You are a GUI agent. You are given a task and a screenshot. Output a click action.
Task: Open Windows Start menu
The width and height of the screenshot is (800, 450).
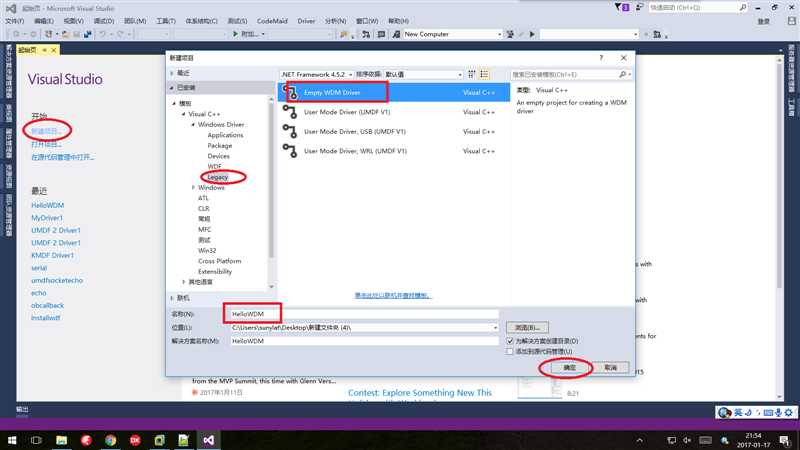pyautogui.click(x=12, y=440)
